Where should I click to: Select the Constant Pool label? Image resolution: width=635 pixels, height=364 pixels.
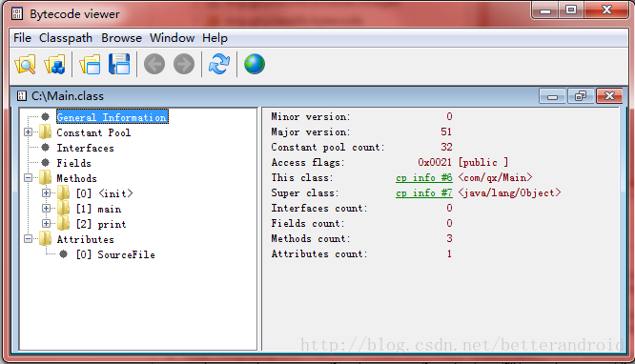point(93,132)
